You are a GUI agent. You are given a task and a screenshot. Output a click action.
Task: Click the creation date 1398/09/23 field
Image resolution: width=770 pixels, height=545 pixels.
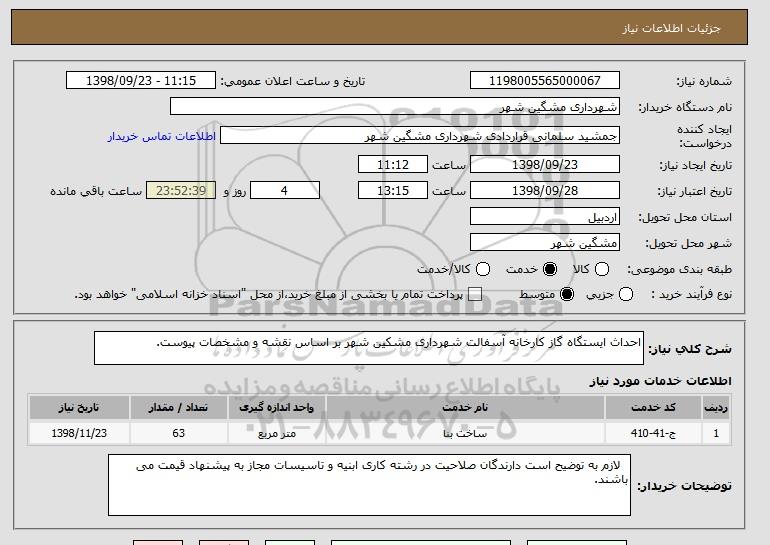click(x=545, y=164)
